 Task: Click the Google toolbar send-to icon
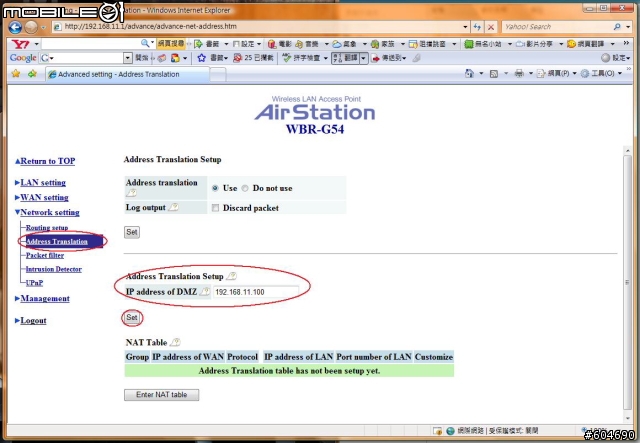coord(376,58)
